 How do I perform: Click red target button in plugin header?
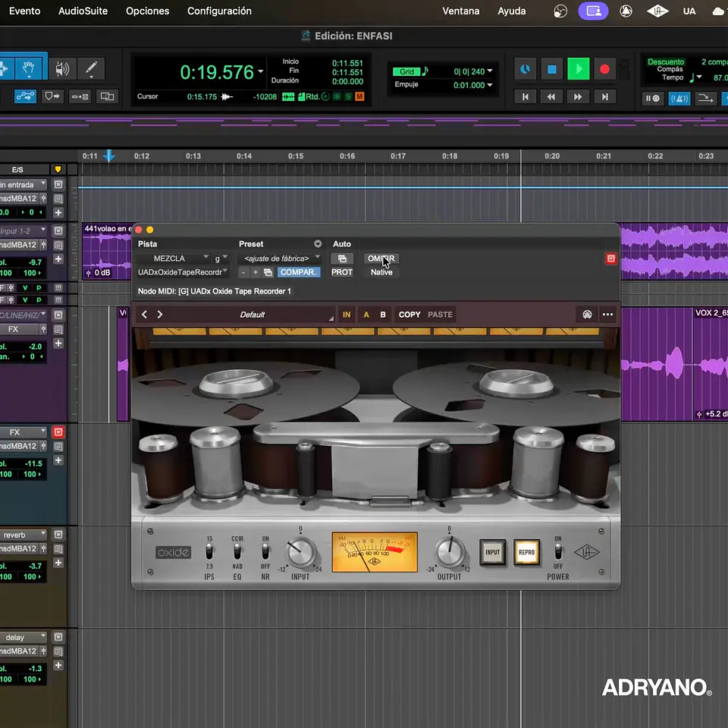pyautogui.click(x=610, y=259)
